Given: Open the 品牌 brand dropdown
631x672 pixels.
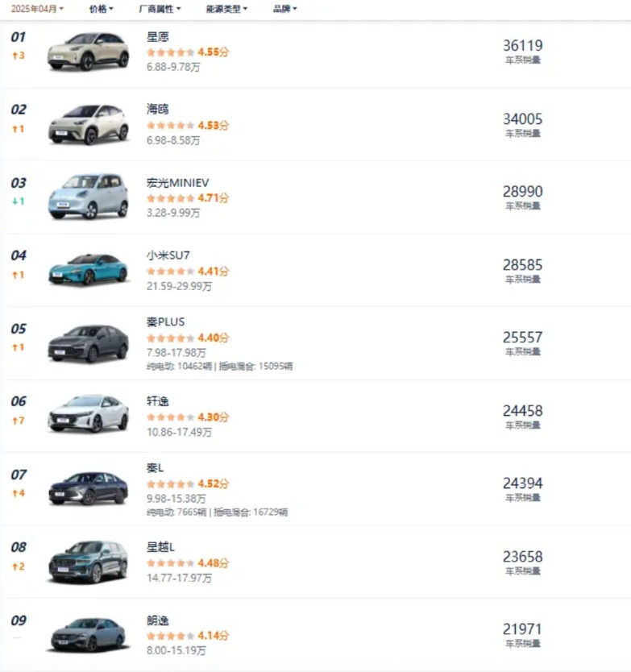Looking at the screenshot, I should pos(285,9).
